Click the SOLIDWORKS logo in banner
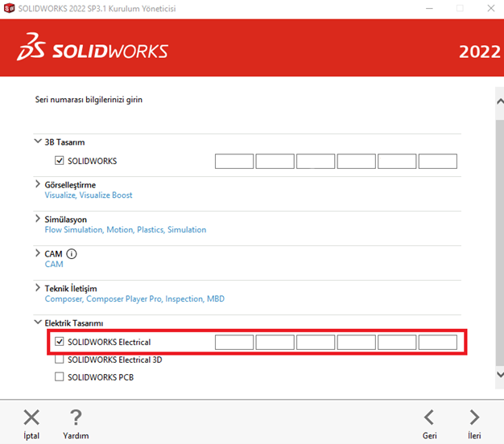 93,51
